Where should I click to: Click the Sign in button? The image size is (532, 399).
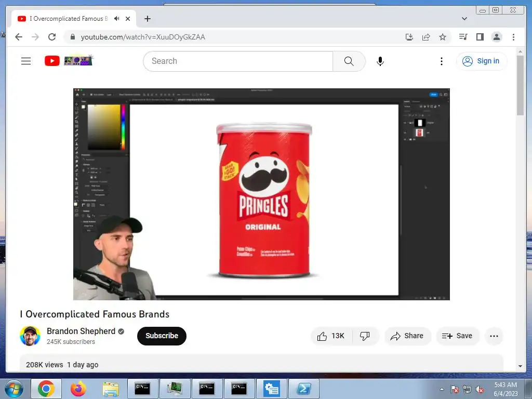[x=481, y=61]
